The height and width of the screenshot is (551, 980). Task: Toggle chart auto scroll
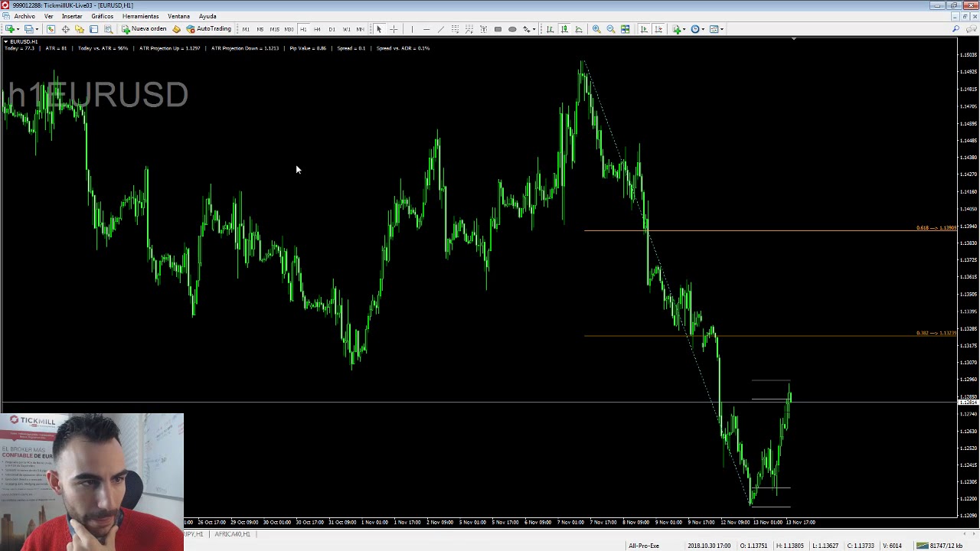point(644,29)
